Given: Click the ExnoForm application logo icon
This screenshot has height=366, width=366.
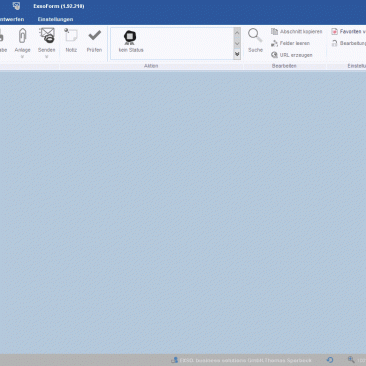Looking at the screenshot, I should click(x=16, y=6).
